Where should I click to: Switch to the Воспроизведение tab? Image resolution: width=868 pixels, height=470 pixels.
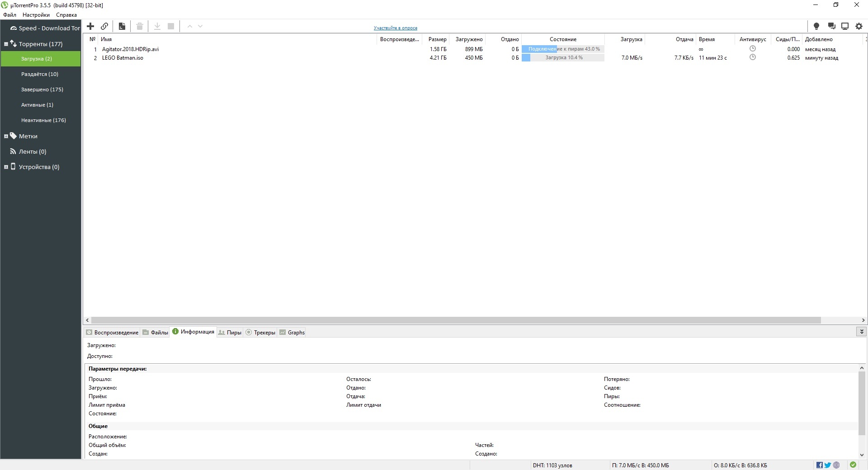coord(112,332)
